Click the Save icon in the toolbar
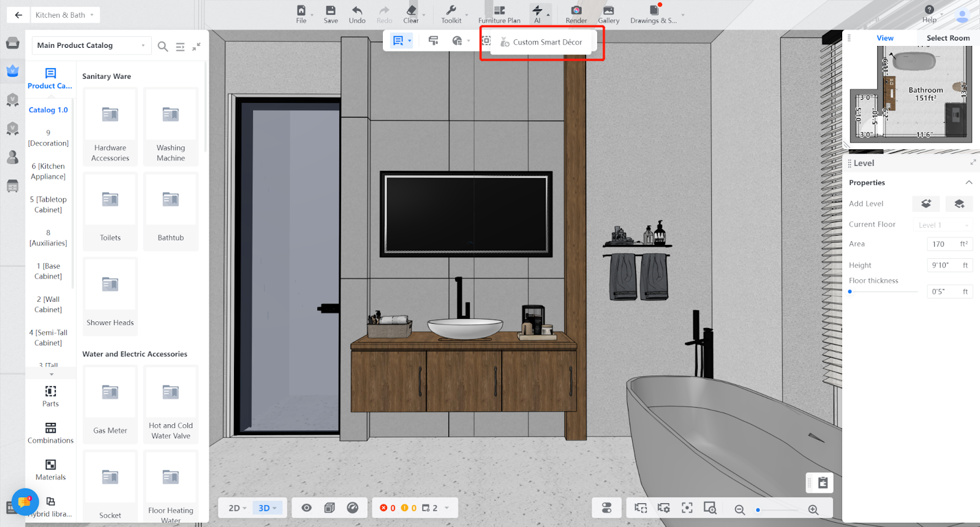Screen dimensions: 980x527 (331, 14)
